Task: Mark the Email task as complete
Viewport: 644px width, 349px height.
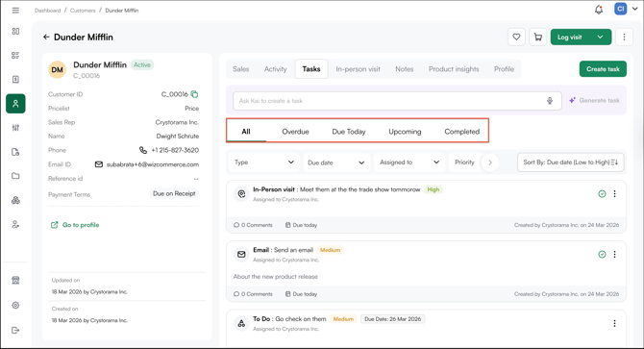Action: 602,255
